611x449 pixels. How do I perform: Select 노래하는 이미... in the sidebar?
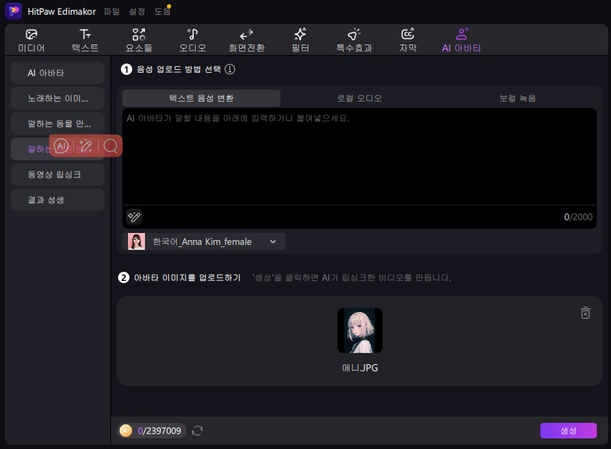(58, 98)
